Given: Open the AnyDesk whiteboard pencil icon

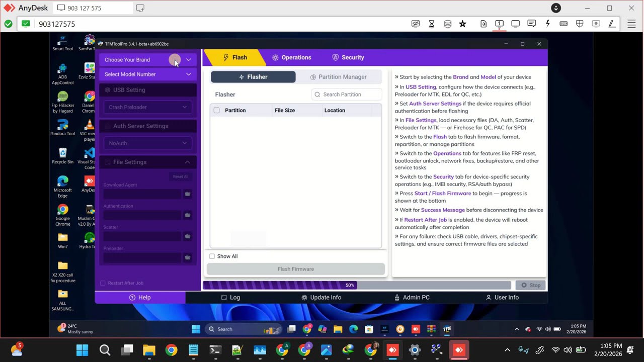Looking at the screenshot, I should point(612,24).
